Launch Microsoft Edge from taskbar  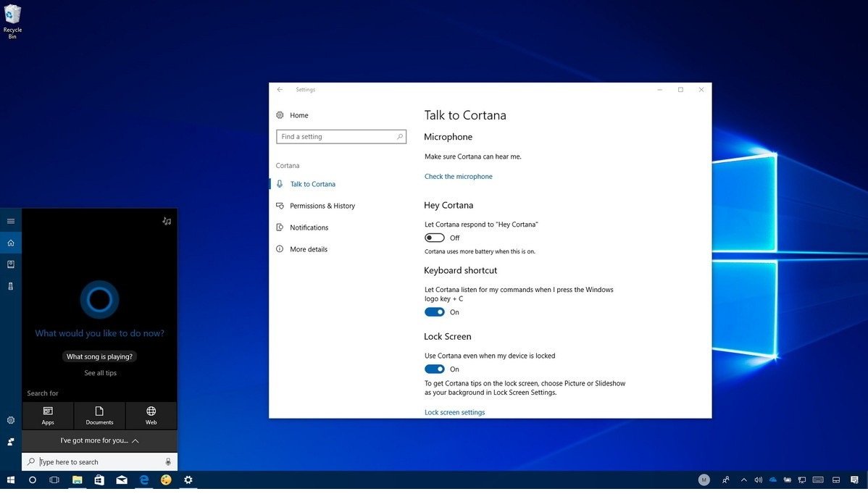point(144,480)
